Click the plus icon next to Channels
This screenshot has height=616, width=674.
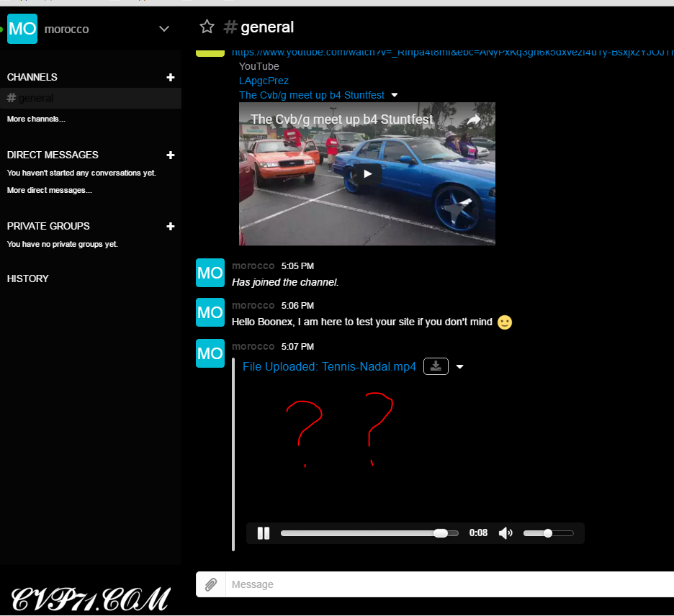(x=171, y=77)
